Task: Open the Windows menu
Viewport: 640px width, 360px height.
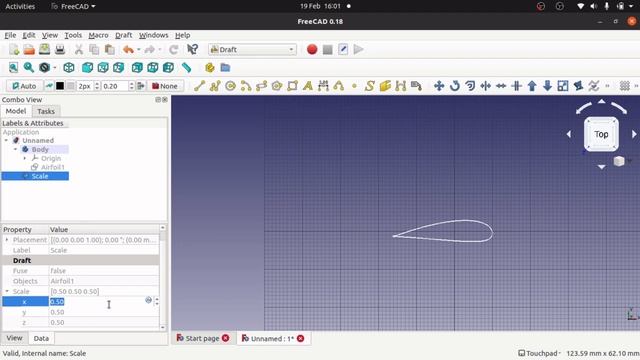Action: click(153, 35)
